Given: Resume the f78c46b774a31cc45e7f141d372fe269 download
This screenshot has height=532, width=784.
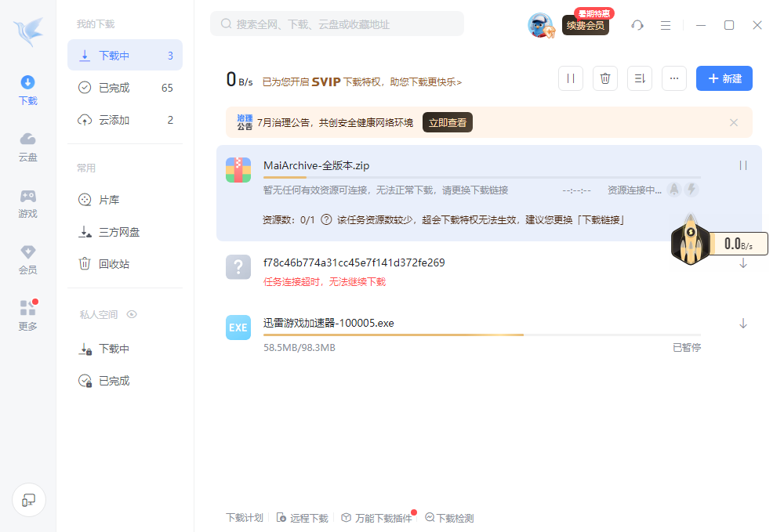Looking at the screenshot, I should [743, 262].
